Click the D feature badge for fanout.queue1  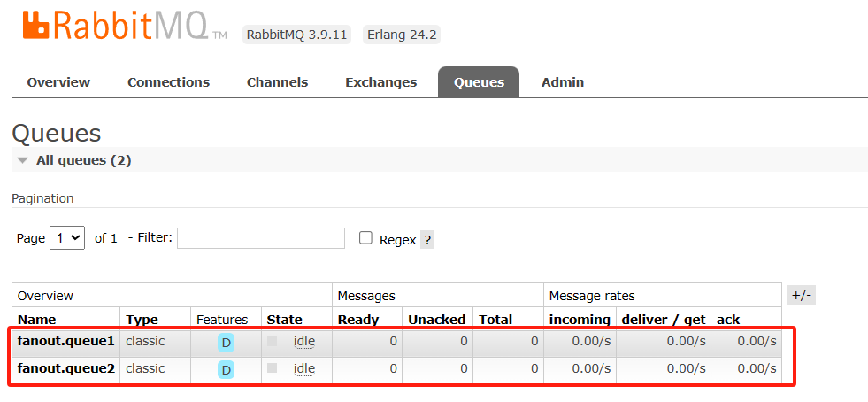coord(227,343)
